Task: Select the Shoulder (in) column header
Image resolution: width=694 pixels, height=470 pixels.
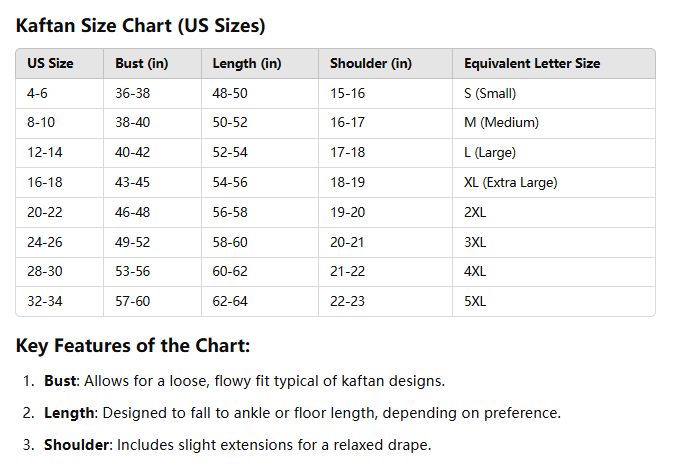Action: click(x=370, y=63)
